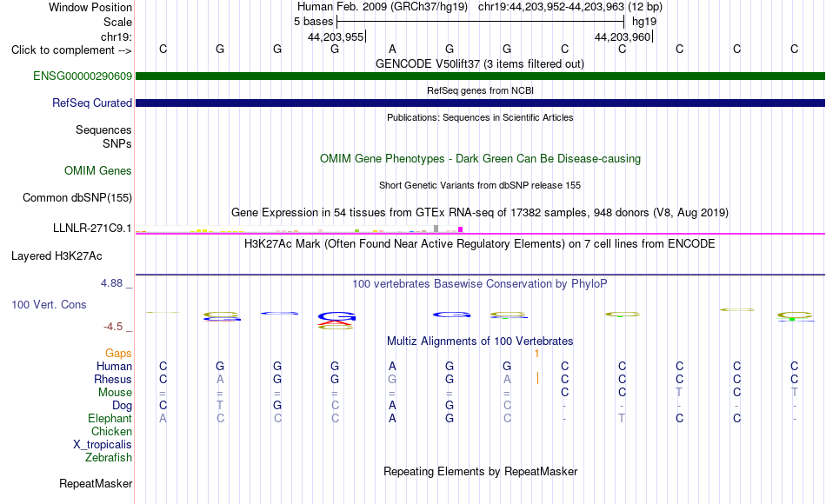This screenshot has width=826, height=504.
Task: Click the Zebrafish species label
Action: tap(109, 457)
